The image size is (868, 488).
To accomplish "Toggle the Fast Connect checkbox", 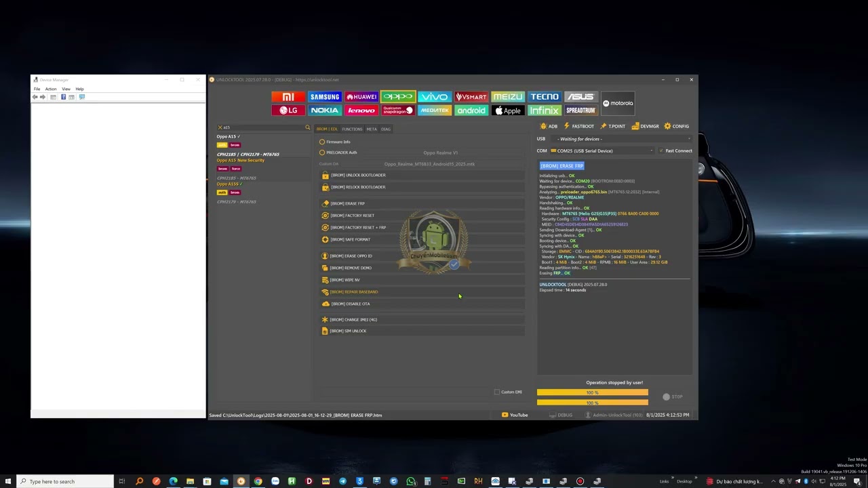I will pyautogui.click(x=661, y=150).
